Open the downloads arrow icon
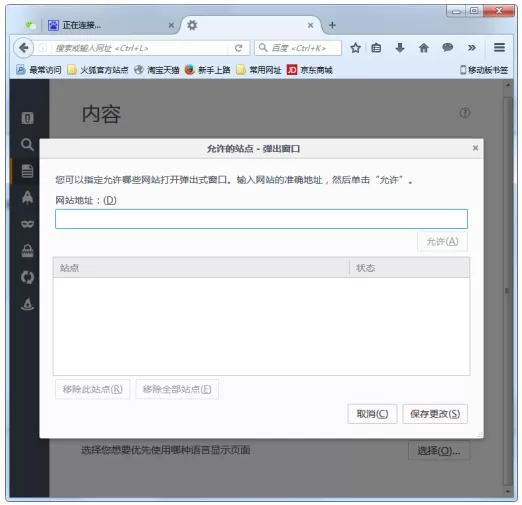Viewport: 522px width, 505px height. coord(400,48)
